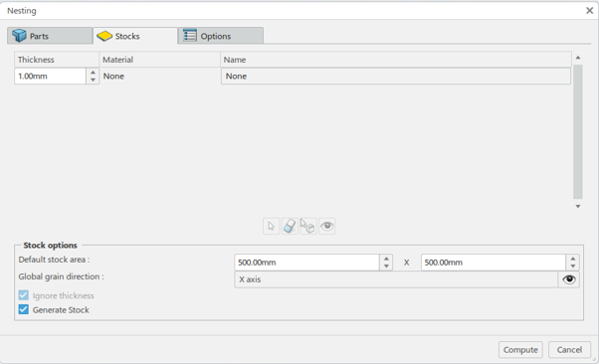This screenshot has width=599, height=364.
Task: Click the second 500.00mm stock dimension field
Action: (x=494, y=263)
